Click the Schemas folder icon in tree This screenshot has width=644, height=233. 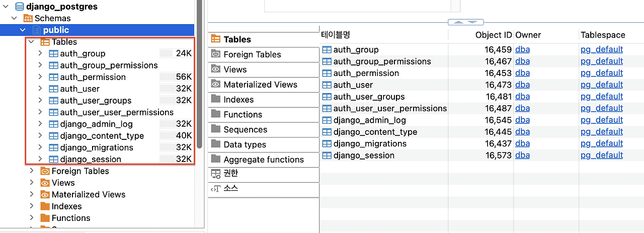click(28, 19)
